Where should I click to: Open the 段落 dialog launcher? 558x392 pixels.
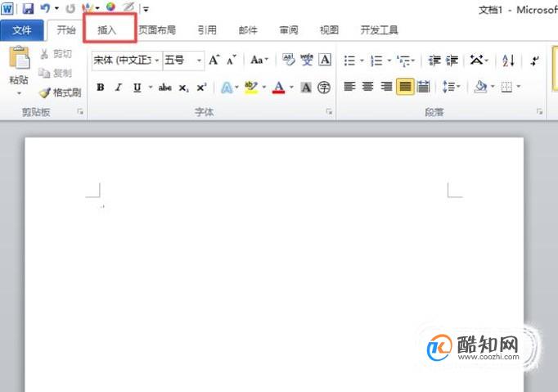click(x=539, y=112)
